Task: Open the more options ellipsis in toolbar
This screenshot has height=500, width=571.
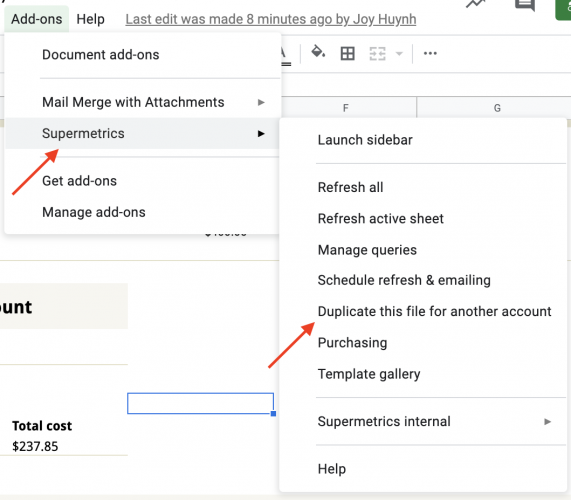Action: tap(430, 54)
